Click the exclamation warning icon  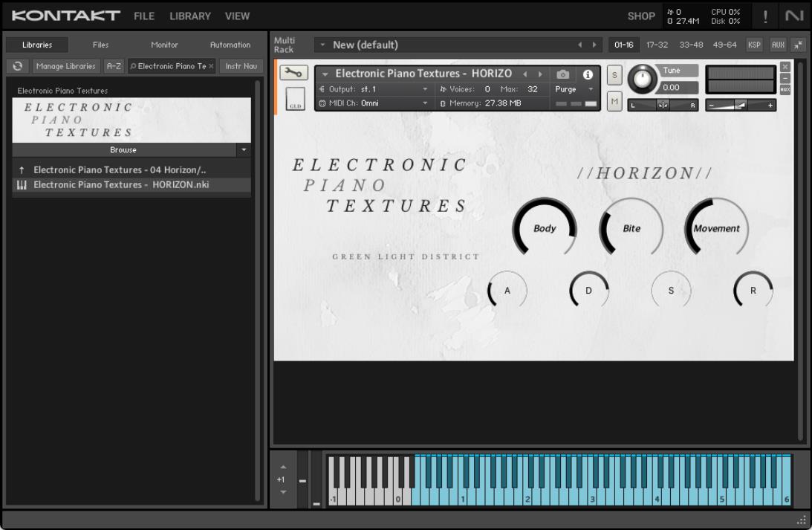pos(764,16)
